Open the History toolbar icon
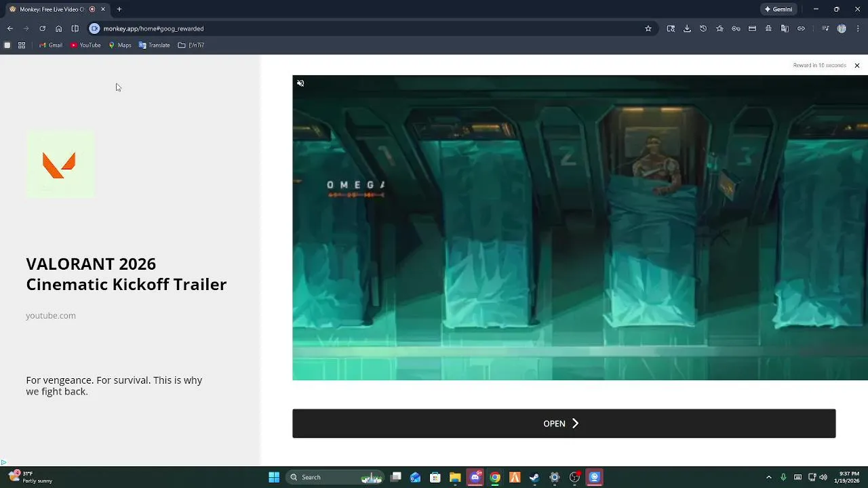The height and width of the screenshot is (488, 868). (703, 28)
